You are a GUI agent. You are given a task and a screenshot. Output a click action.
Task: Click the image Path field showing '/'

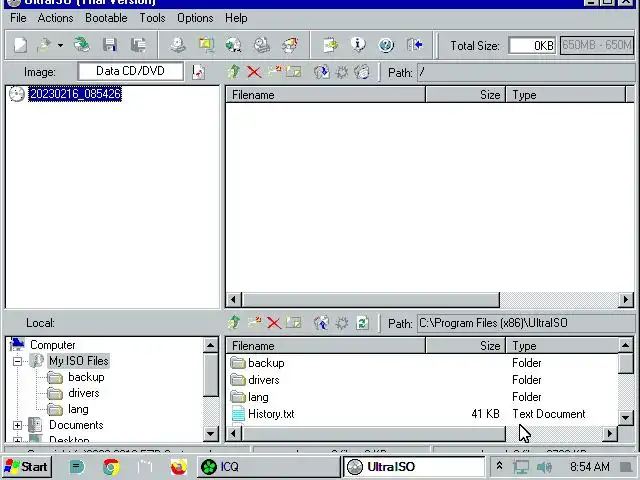pyautogui.click(x=526, y=73)
